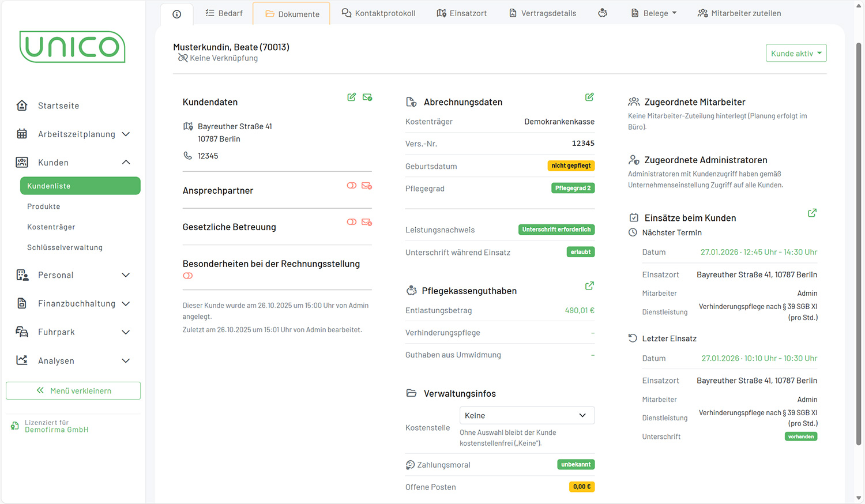Click the unico logo
This screenshot has width=865, height=504.
click(x=73, y=47)
